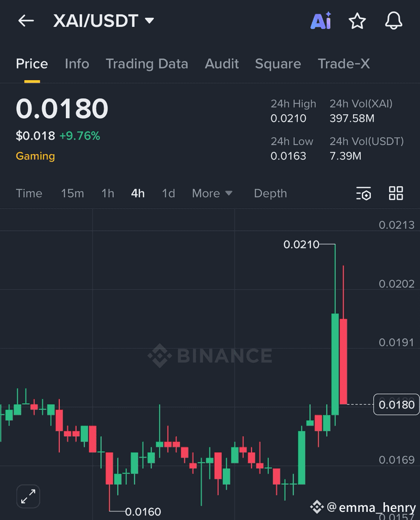Viewport: 420px width, 520px height.
Task: Open the AI assistant icon
Action: (321, 21)
